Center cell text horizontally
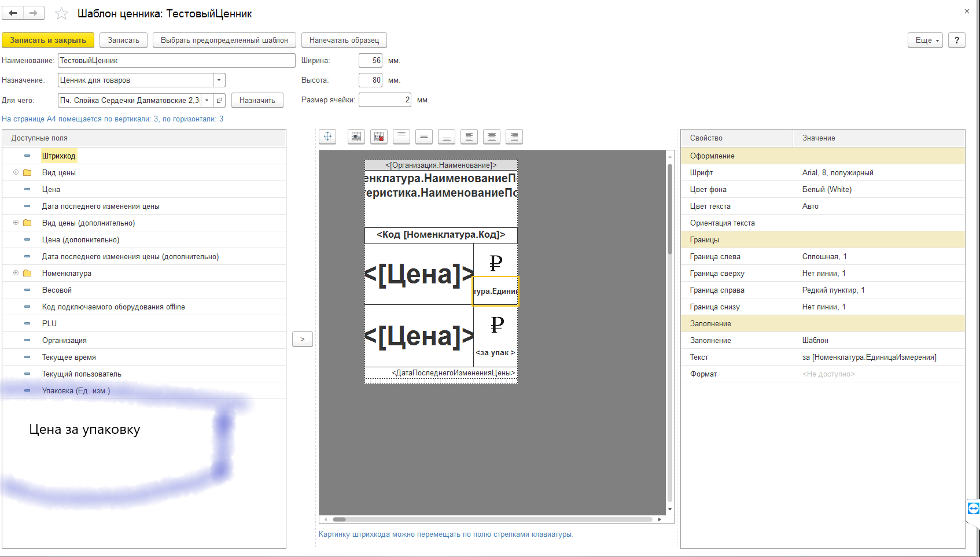 point(492,137)
